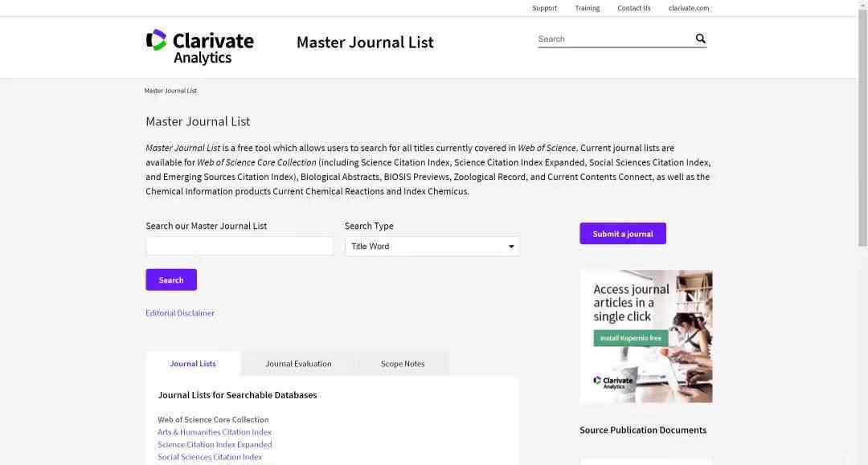
Task: Click the Source Publication Documents heading
Action: (x=643, y=430)
